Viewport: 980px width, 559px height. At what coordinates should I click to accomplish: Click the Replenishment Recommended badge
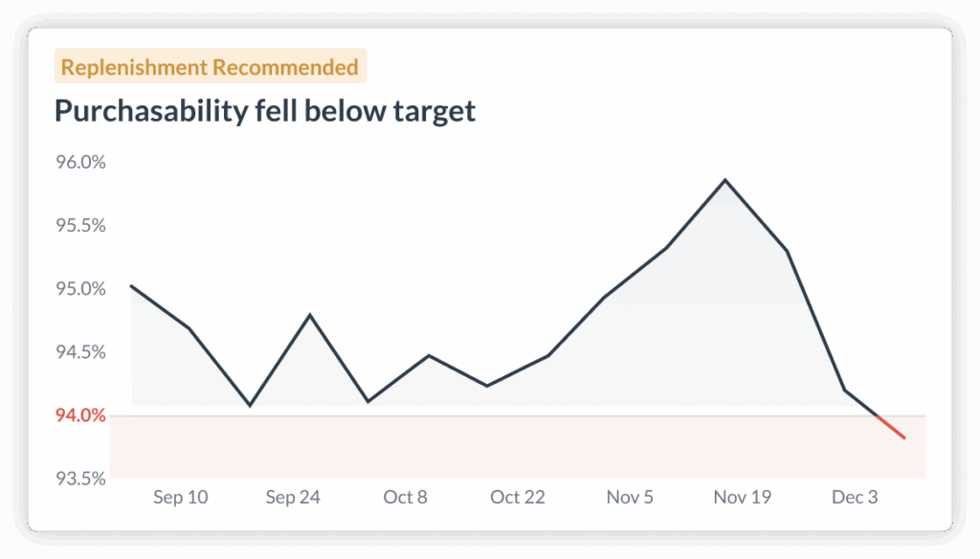coord(210,67)
